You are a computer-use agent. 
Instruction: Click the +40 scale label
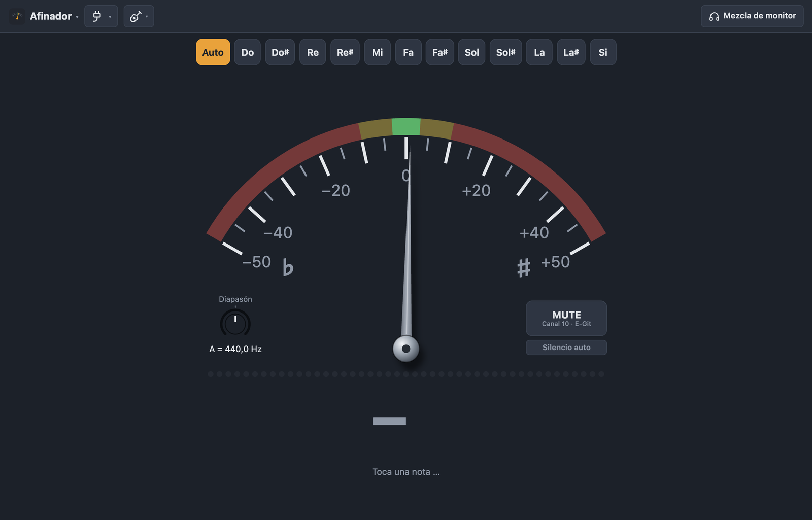534,232
